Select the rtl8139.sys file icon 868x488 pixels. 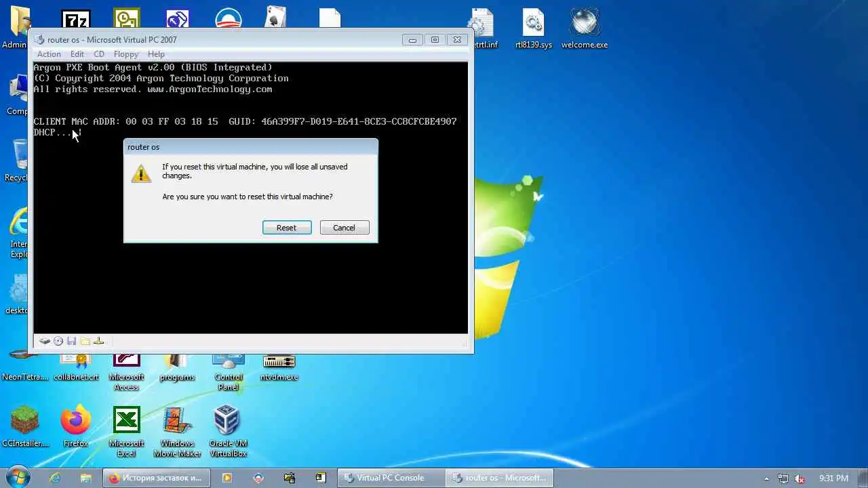tap(534, 30)
